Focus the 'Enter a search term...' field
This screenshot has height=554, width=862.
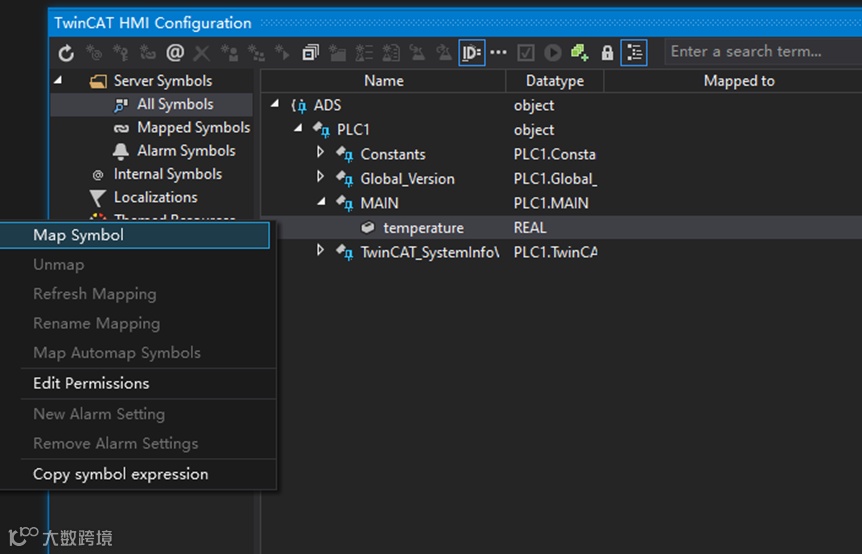[763, 52]
